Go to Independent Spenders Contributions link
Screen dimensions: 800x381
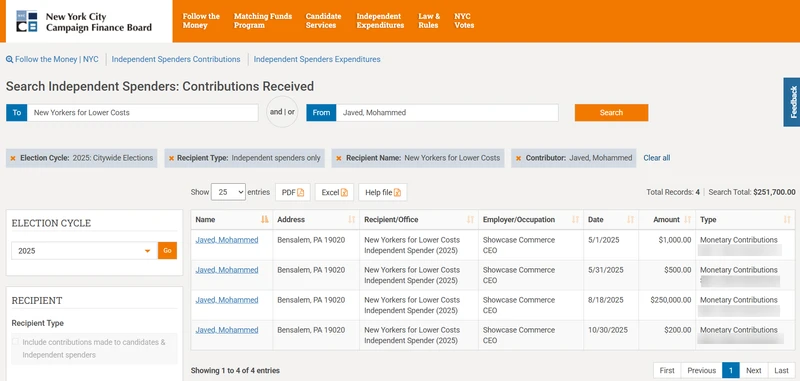coord(176,59)
